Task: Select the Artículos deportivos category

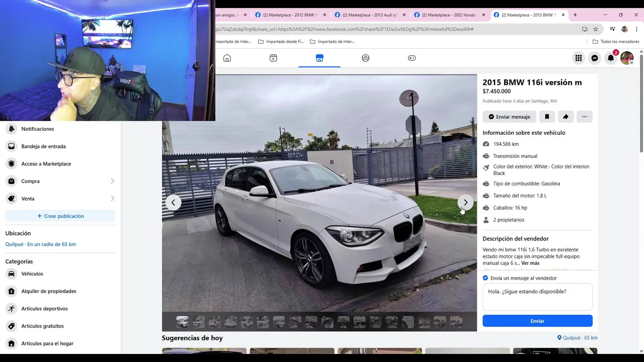Action: click(x=60, y=309)
